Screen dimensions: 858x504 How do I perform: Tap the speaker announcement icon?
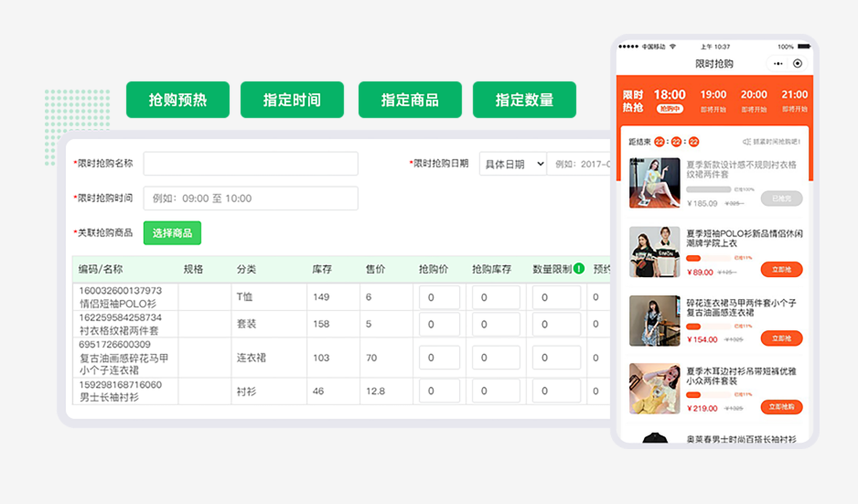coord(746,142)
